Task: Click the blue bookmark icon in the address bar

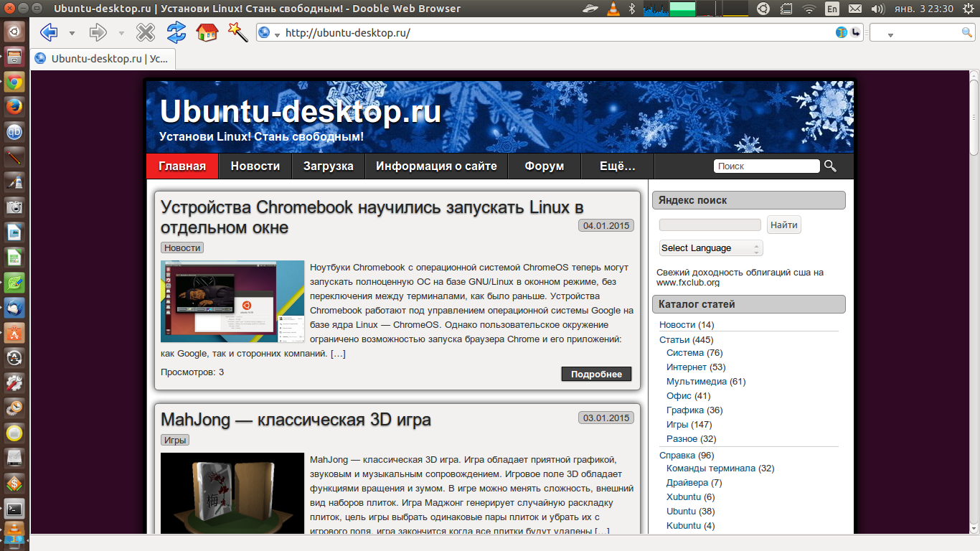Action: [842, 32]
